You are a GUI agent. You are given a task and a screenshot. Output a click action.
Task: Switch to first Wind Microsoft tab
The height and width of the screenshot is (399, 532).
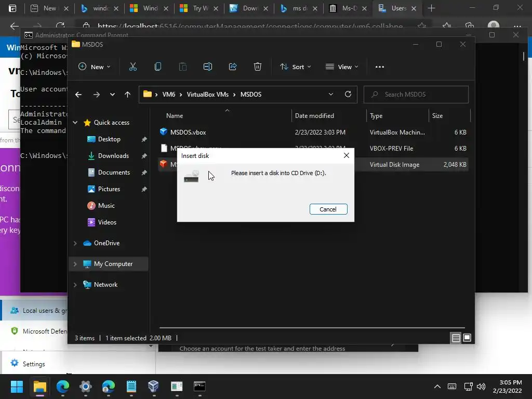point(149,8)
